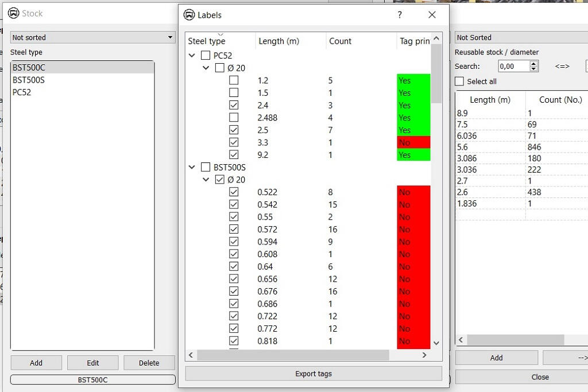Click Close in the right panel
Screen dimensions: 588x392
[540, 377]
